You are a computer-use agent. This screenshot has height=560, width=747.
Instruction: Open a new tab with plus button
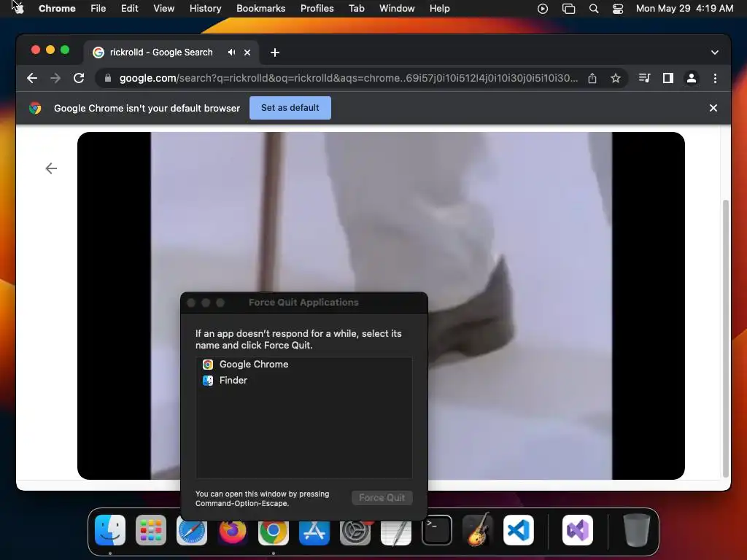275,52
